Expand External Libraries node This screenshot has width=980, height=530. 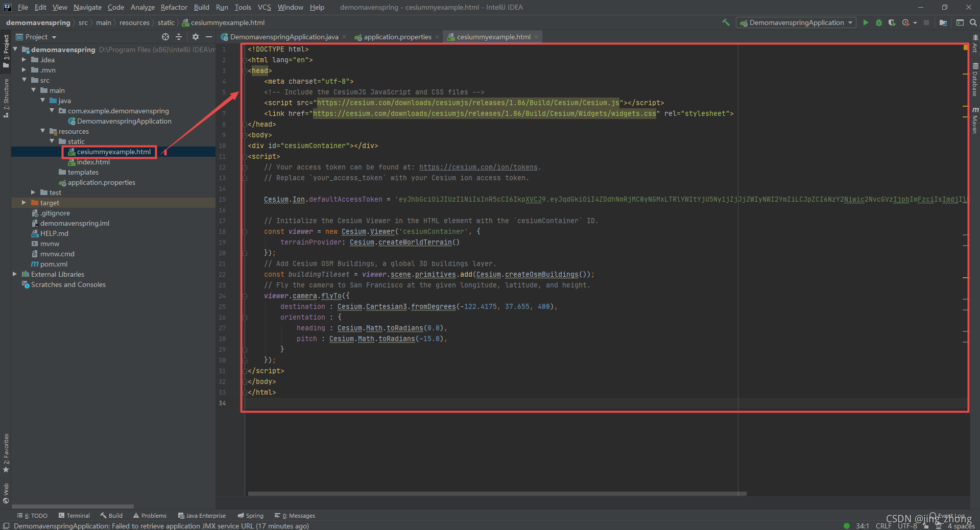(15, 274)
